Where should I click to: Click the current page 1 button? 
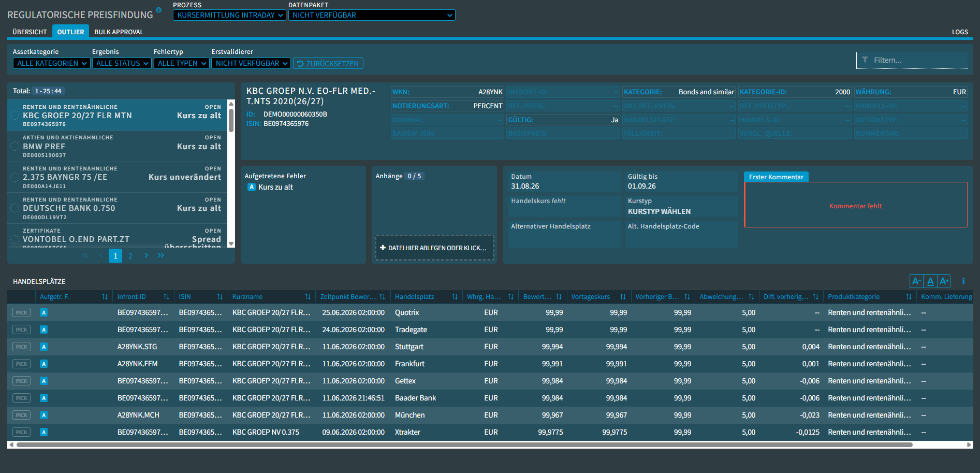(115, 256)
